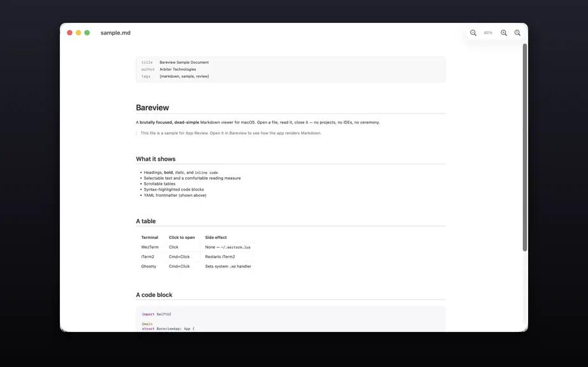Screen dimensions: 588x367
Task: Maximize the window using the green button
Action: click(87, 32)
